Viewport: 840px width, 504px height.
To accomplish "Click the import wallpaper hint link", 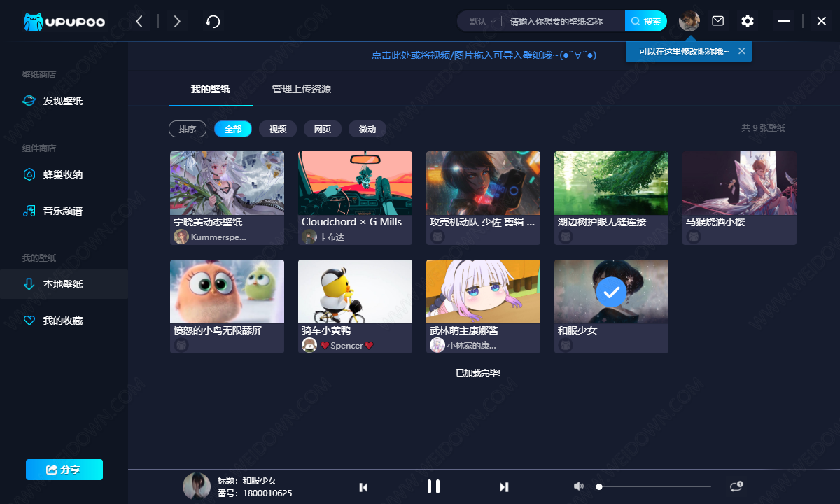I will coord(484,55).
